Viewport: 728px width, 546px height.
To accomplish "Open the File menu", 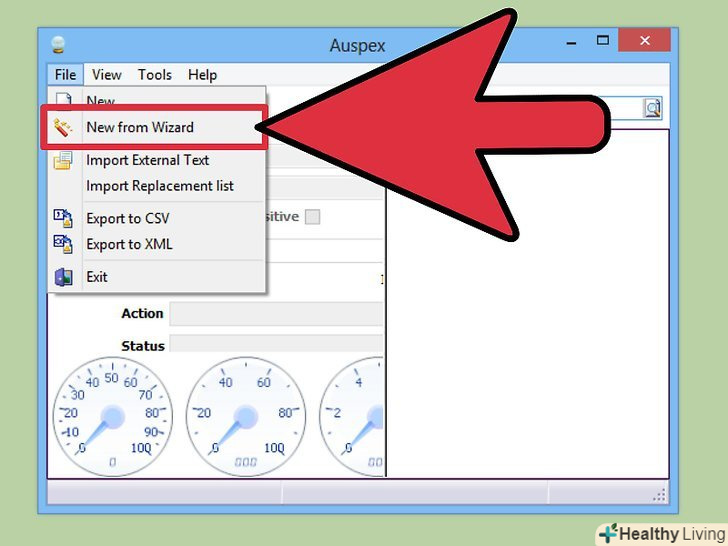I will click(65, 75).
